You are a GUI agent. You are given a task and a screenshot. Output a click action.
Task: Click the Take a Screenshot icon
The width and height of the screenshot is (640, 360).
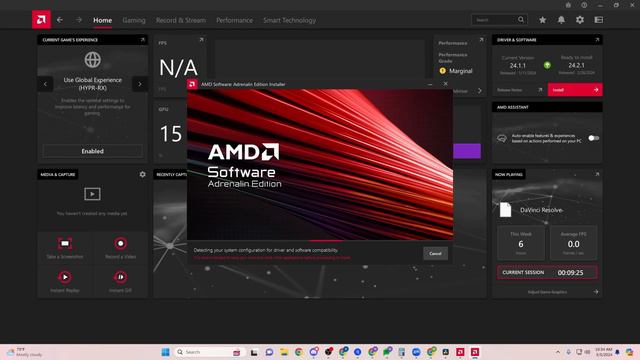(x=65, y=243)
